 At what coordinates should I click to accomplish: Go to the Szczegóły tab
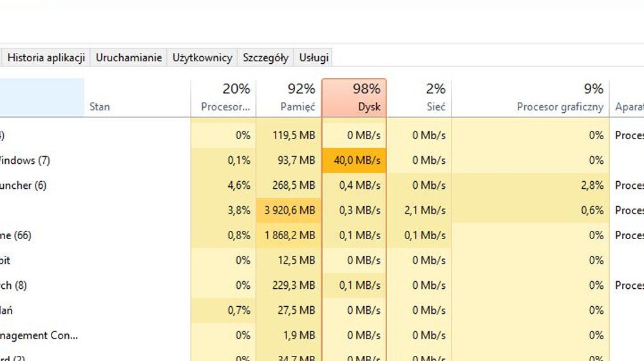tap(265, 57)
